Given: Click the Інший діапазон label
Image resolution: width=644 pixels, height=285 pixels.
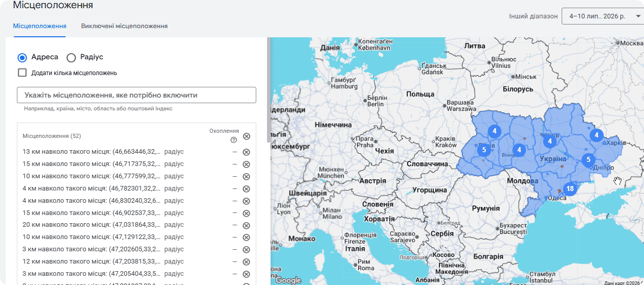Looking at the screenshot, I should pyautogui.click(x=534, y=16).
